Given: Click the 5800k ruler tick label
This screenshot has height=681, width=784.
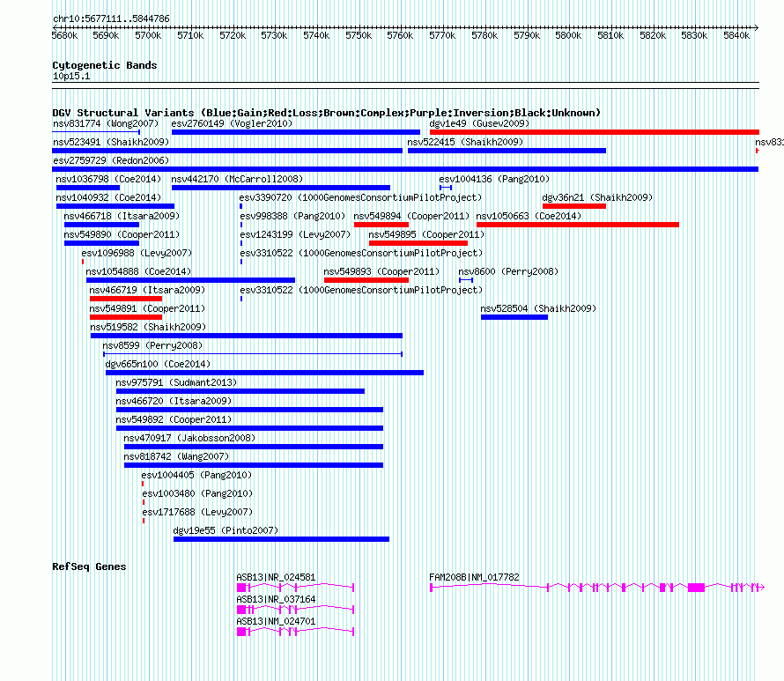Looking at the screenshot, I should pyautogui.click(x=568, y=35).
